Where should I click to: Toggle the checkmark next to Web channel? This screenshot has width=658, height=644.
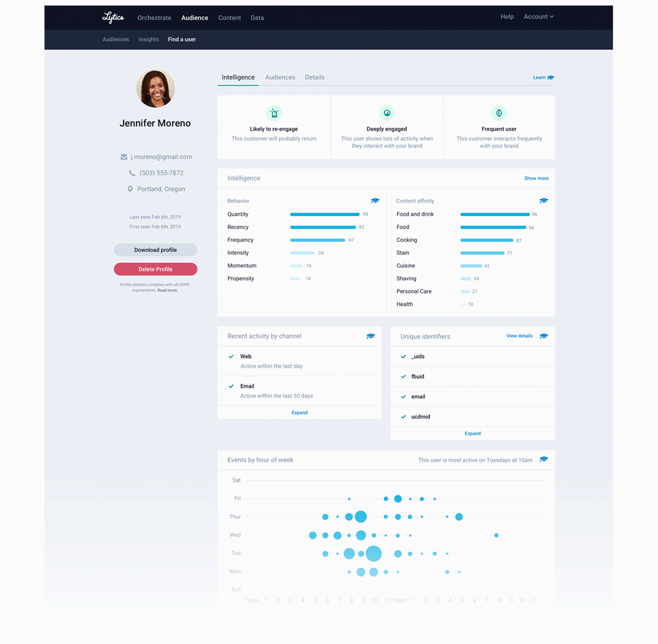click(x=232, y=356)
